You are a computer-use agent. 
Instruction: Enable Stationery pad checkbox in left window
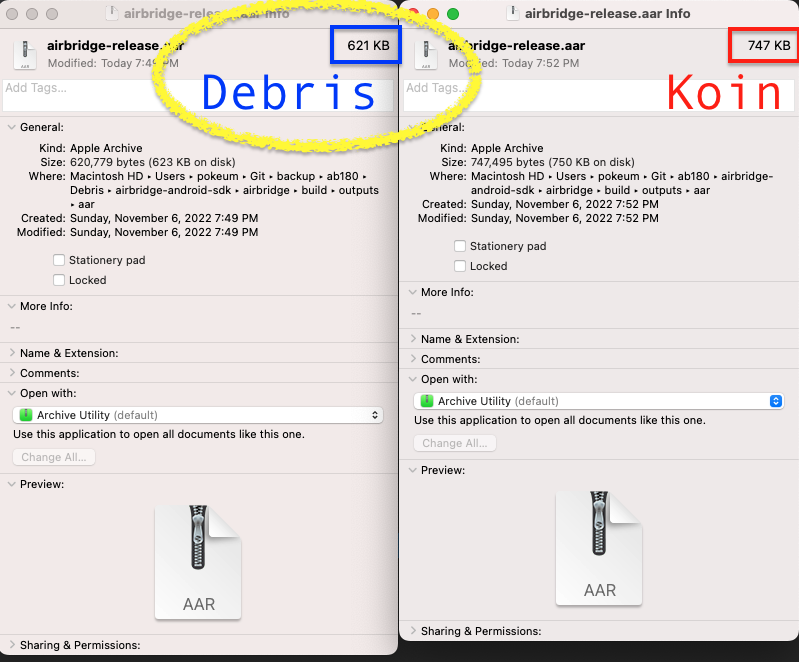59,260
